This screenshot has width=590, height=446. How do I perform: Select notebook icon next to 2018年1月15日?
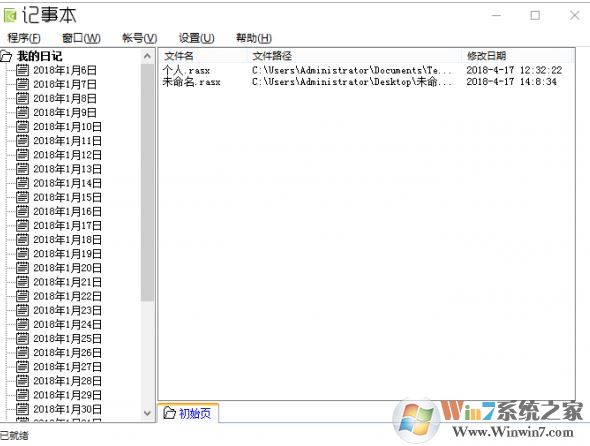pos(22,197)
